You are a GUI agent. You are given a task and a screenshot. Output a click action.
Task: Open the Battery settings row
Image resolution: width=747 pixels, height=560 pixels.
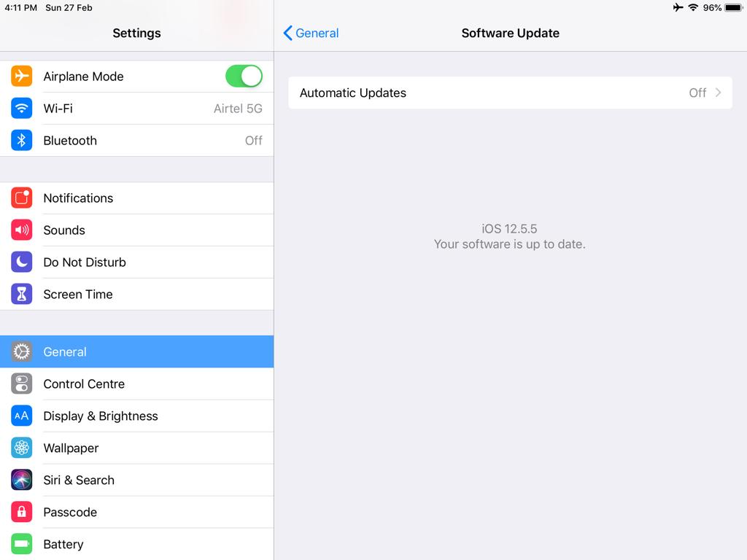coord(136,544)
